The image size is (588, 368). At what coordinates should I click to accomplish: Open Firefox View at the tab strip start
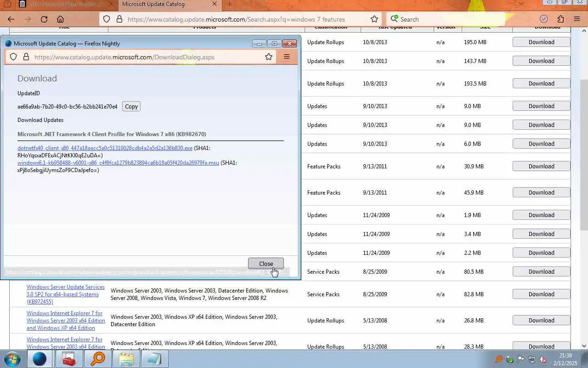(x=7, y=4)
